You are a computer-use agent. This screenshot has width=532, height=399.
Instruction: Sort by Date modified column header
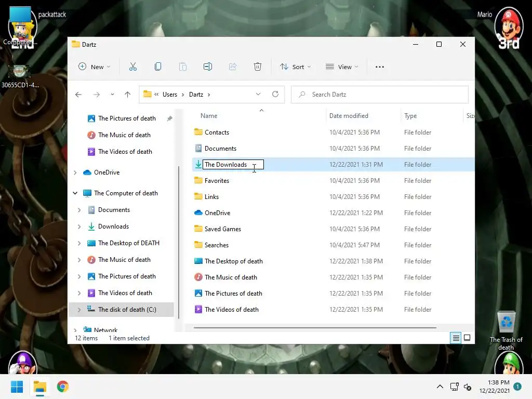tap(349, 116)
